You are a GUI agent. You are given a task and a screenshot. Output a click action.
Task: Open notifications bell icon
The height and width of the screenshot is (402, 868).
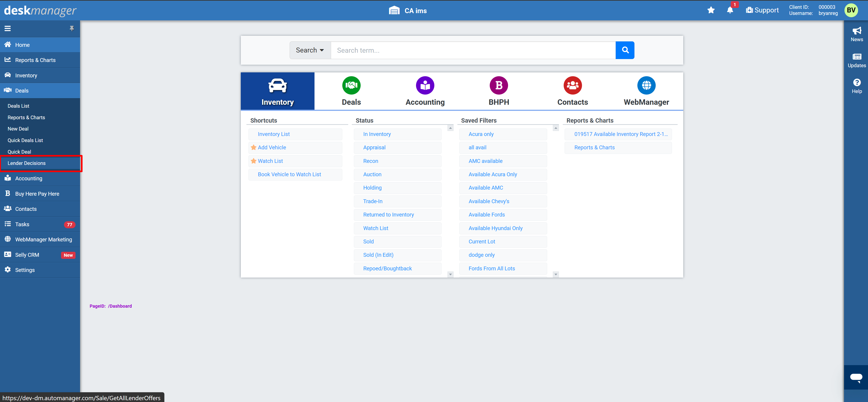pos(730,10)
